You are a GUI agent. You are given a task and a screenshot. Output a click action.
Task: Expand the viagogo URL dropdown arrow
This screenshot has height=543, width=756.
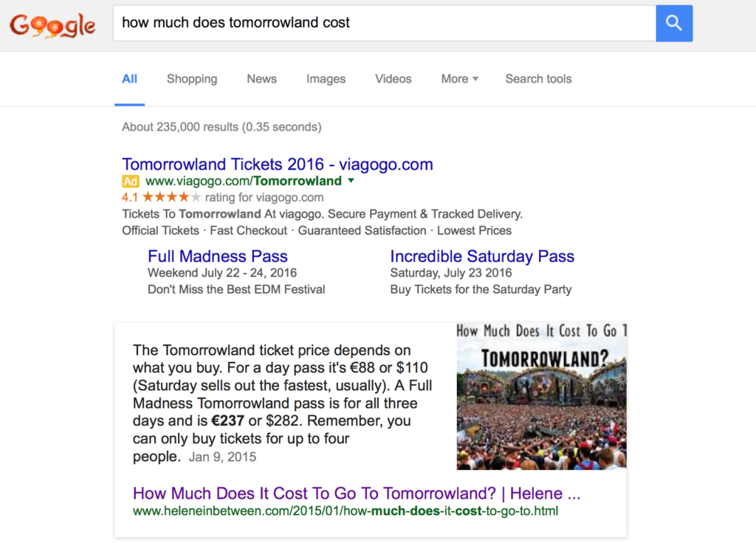tap(351, 181)
